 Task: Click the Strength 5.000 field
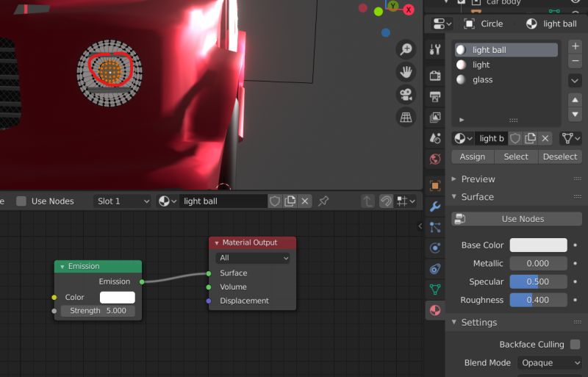tap(98, 311)
